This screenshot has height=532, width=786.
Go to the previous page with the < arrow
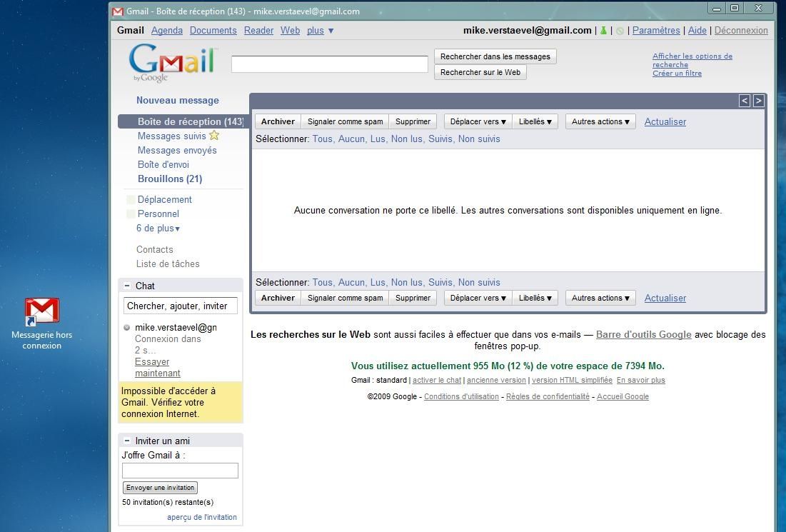[745, 101]
